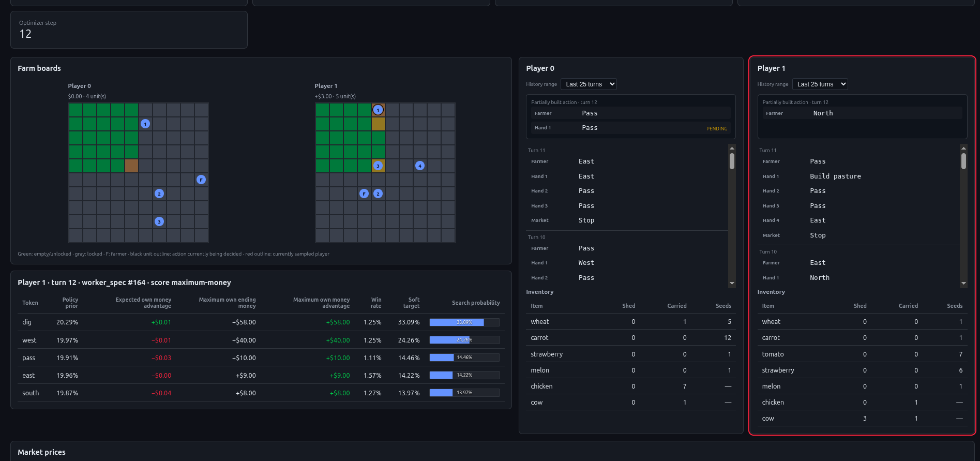Click the brown tile on Player 0 board
Viewport: 980px width, 461px height.
(131, 166)
